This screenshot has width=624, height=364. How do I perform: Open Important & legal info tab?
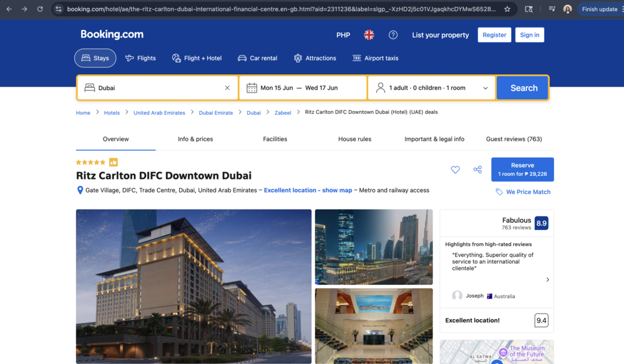(x=434, y=139)
